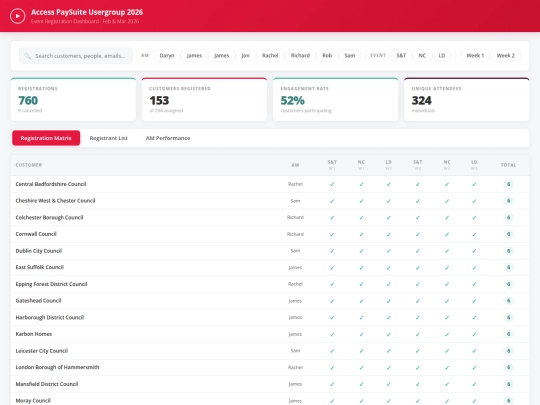Select Dublin City Council row name
This screenshot has height=405, width=540.
39,251
